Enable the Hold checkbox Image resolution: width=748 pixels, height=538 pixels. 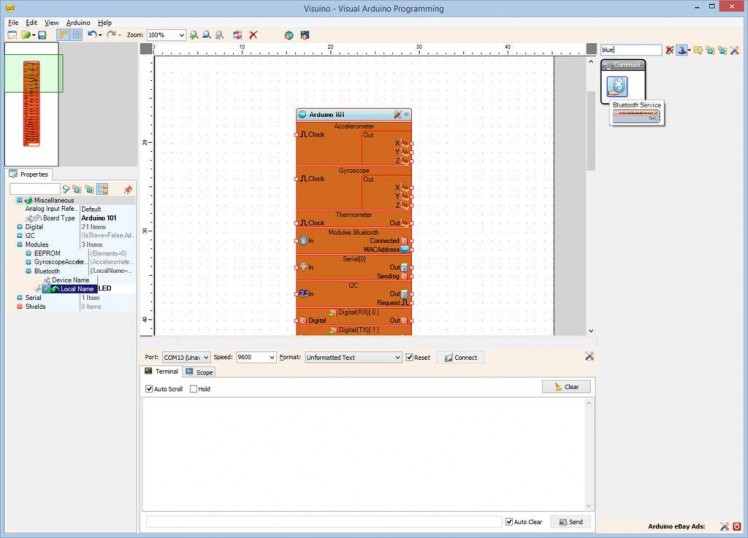[x=194, y=389]
